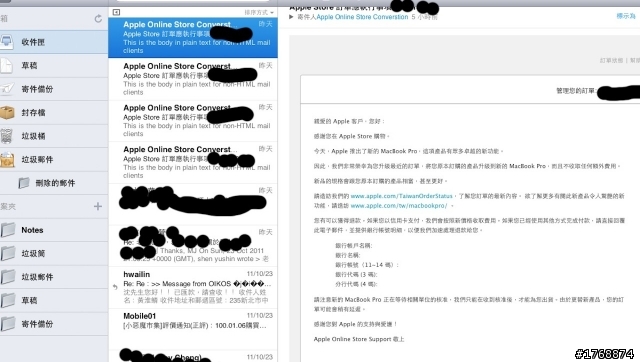Open the 收件匣 inbox folder
Viewport: 640px width, 362px height.
coord(54,42)
